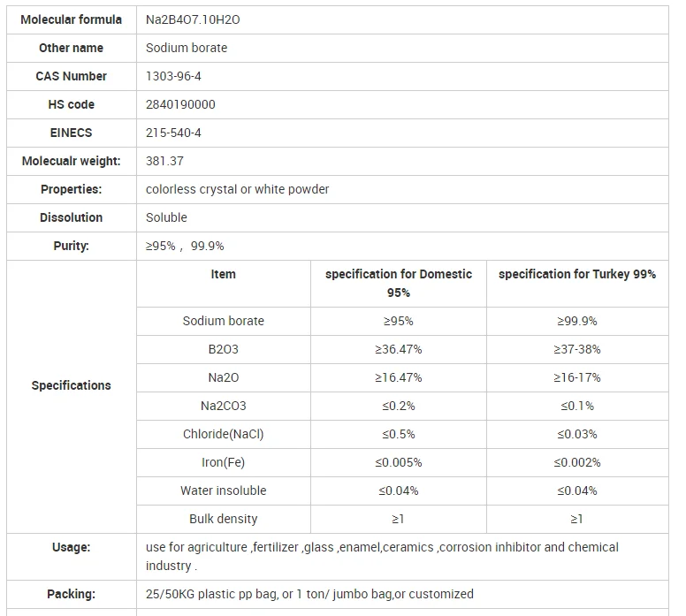Select the Packing details text
Screen dimensions: 686x616
[309, 594]
